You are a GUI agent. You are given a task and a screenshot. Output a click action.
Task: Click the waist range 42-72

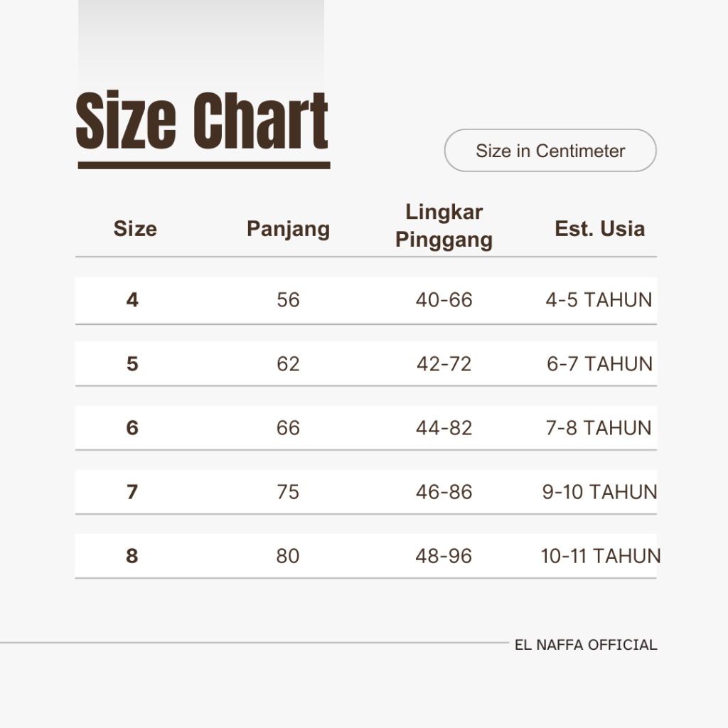pos(444,364)
